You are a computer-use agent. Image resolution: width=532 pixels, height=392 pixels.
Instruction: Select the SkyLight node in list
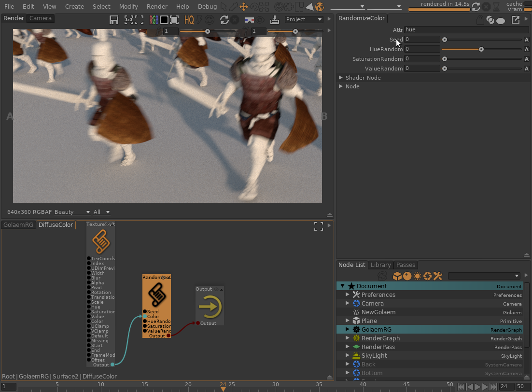[374, 356]
